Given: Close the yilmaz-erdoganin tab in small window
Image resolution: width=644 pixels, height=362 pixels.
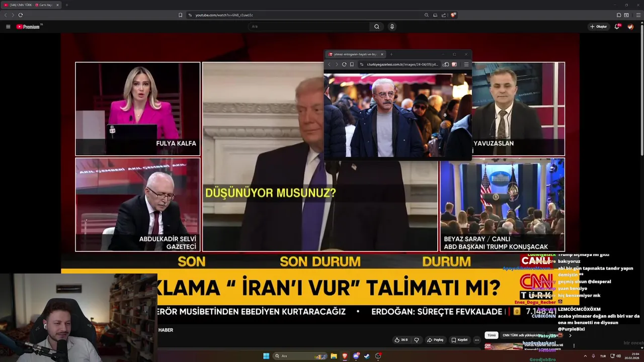Looking at the screenshot, I should click(x=382, y=54).
